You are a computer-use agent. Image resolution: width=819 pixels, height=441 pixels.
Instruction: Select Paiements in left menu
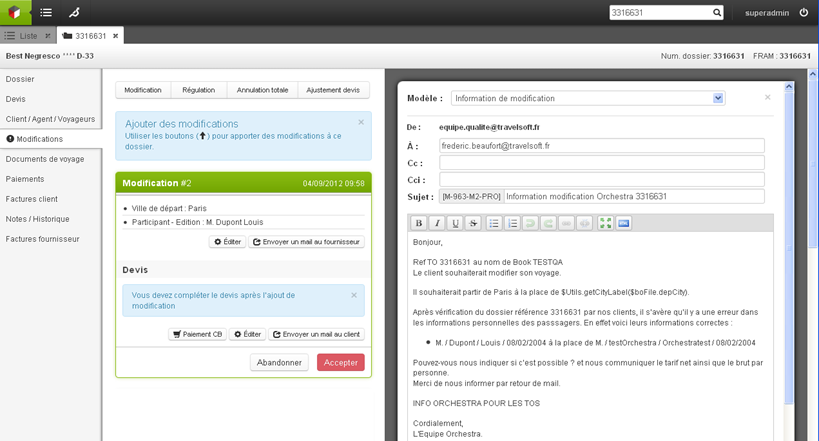(25, 179)
